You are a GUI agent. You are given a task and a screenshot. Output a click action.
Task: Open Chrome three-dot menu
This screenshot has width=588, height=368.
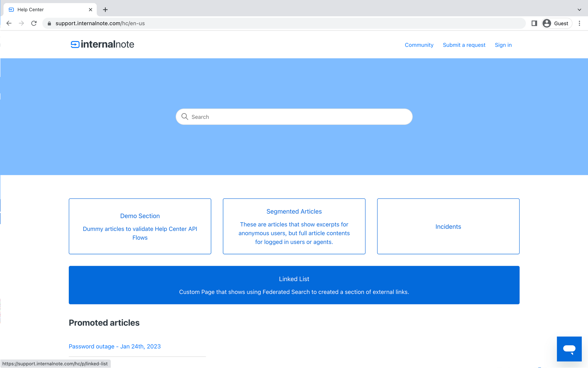pos(579,23)
